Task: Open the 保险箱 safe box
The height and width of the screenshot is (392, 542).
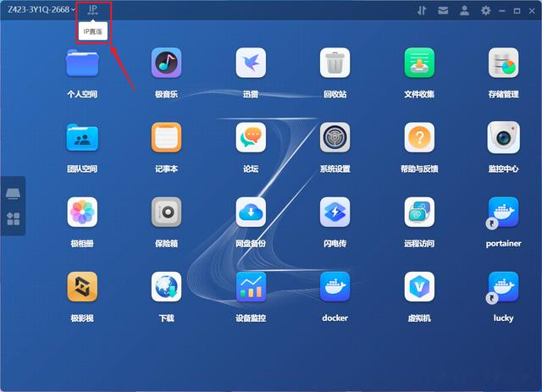Action: (166, 212)
